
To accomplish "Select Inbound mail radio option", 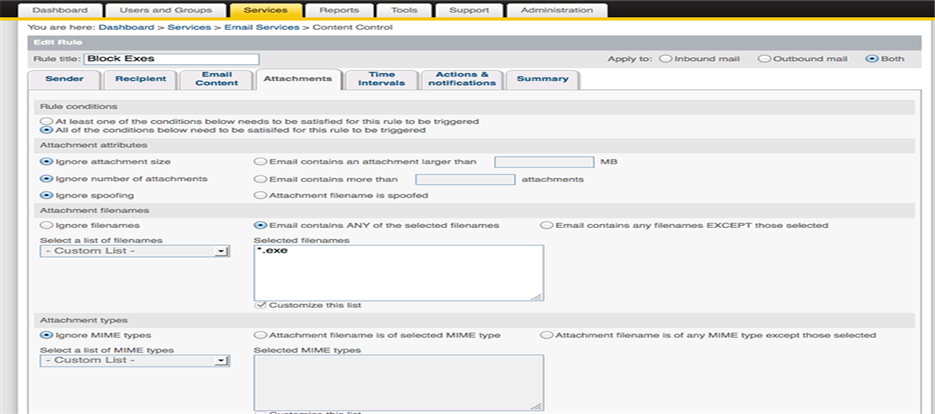I will pos(665,59).
